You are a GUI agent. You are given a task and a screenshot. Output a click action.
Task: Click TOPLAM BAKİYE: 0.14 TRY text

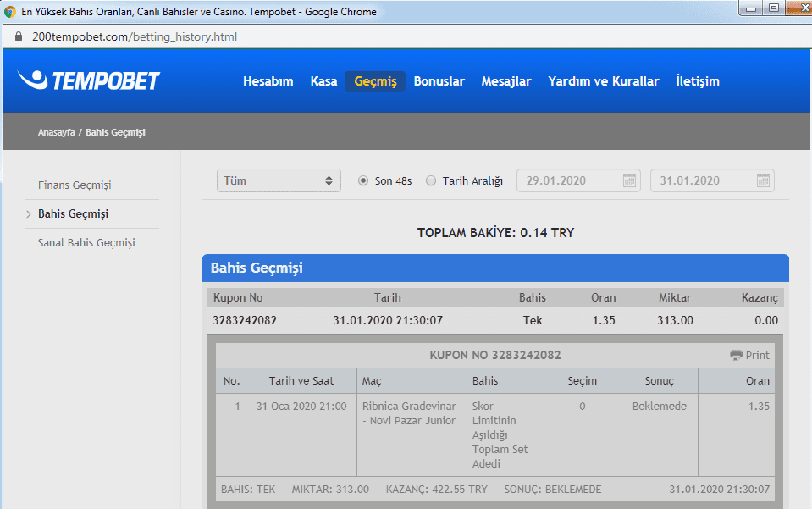495,233
